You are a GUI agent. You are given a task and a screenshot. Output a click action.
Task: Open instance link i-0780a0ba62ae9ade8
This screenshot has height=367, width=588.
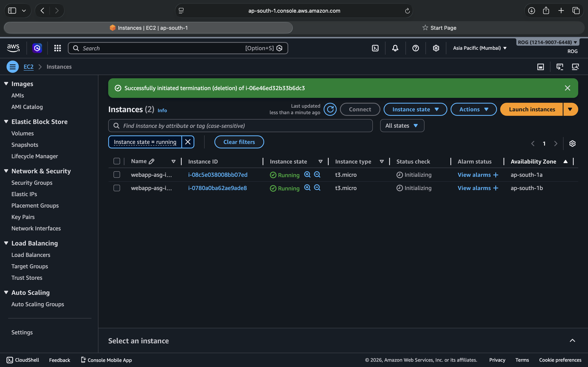coord(217,188)
